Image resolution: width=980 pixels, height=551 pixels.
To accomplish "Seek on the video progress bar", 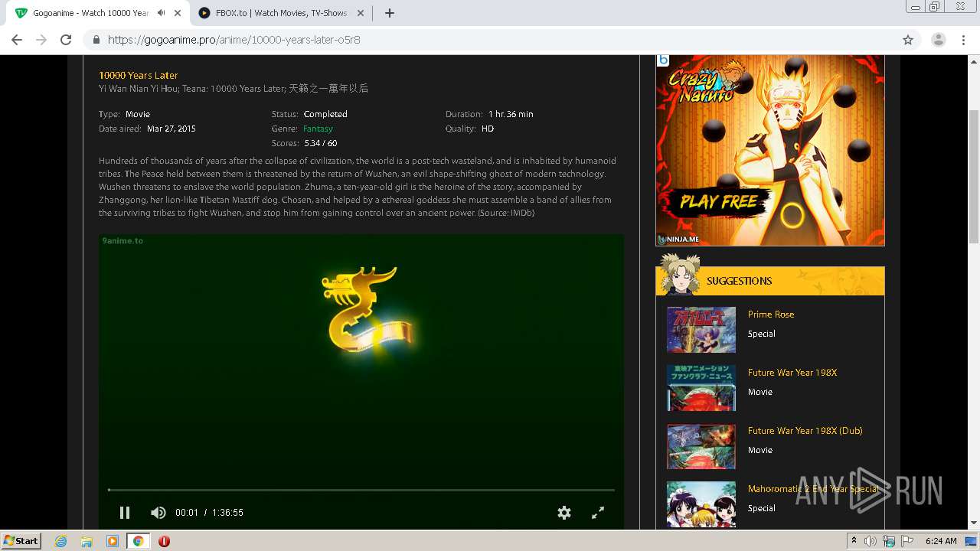I will click(x=361, y=490).
